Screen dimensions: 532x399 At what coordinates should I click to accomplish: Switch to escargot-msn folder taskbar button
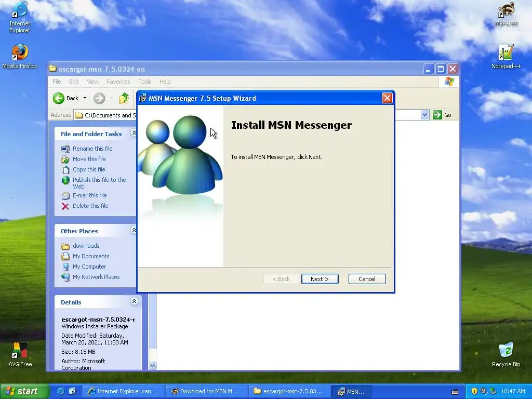coord(289,391)
